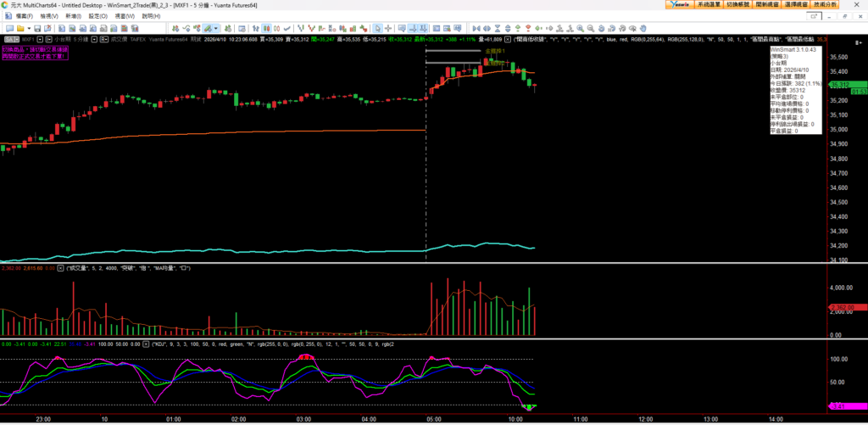The height and width of the screenshot is (425, 868).
Task: Click the save file toolbar icon
Action: pos(37,28)
